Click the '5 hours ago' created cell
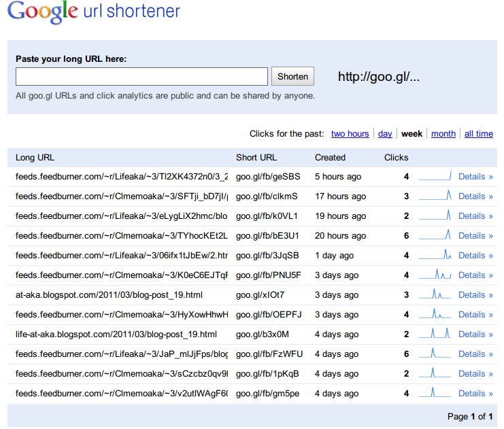The image size is (504, 429). (x=338, y=176)
